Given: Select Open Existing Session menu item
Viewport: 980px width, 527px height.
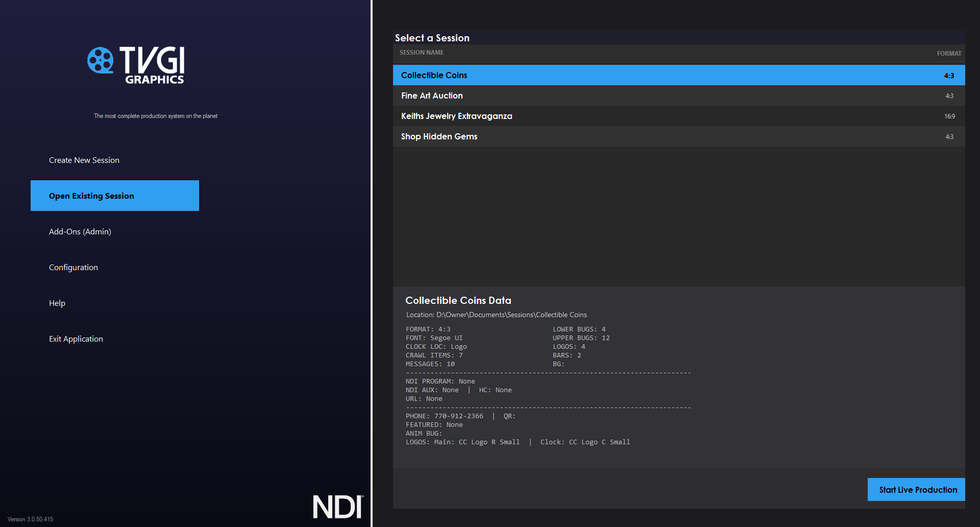Looking at the screenshot, I should [115, 196].
